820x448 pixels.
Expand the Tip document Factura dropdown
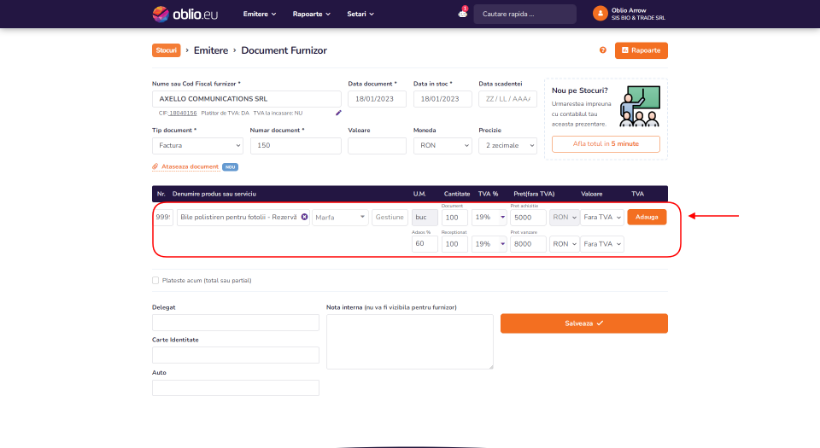[197, 146]
